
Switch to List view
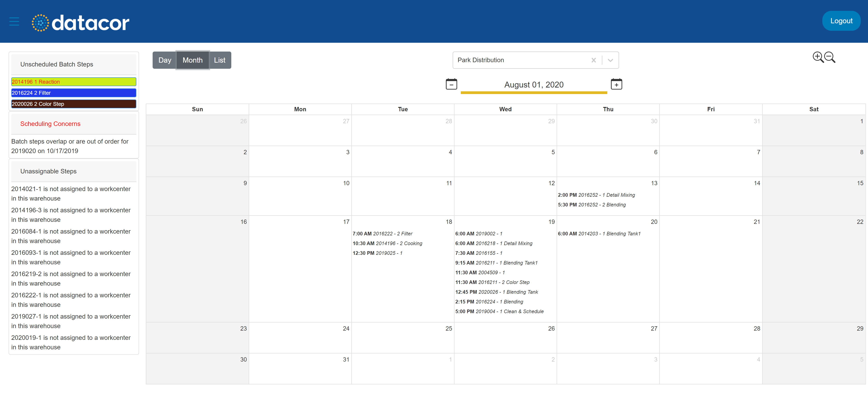coord(220,60)
